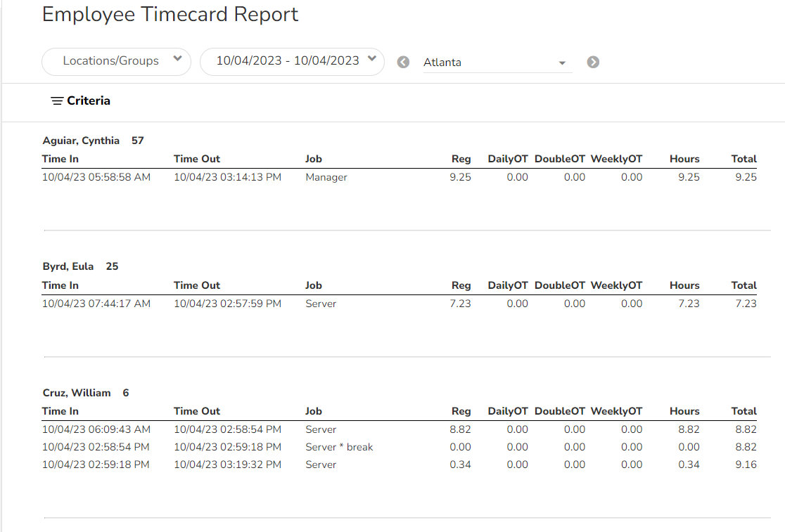Click Time In header in Aguiar's table
The width and height of the screenshot is (785, 532).
click(x=60, y=159)
